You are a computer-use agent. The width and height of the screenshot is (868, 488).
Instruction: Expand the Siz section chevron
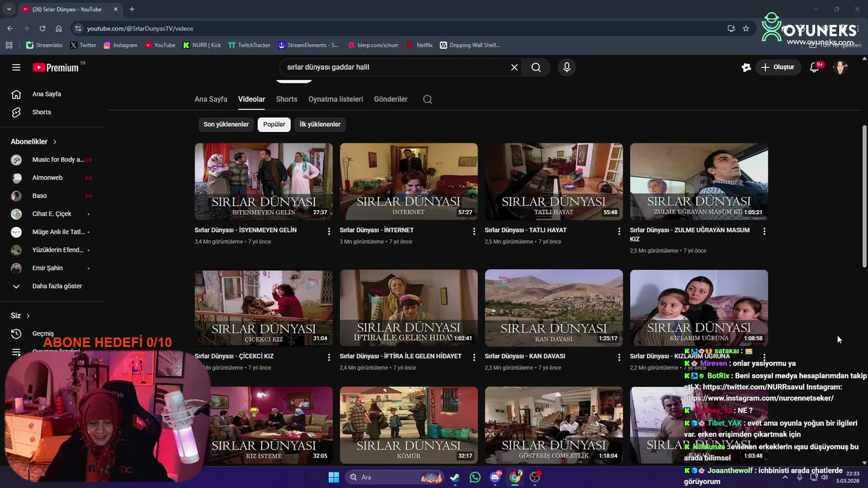28,316
